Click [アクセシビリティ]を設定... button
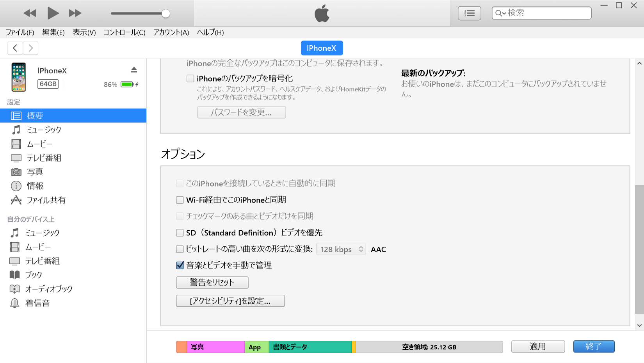The image size is (644, 363). [230, 301]
